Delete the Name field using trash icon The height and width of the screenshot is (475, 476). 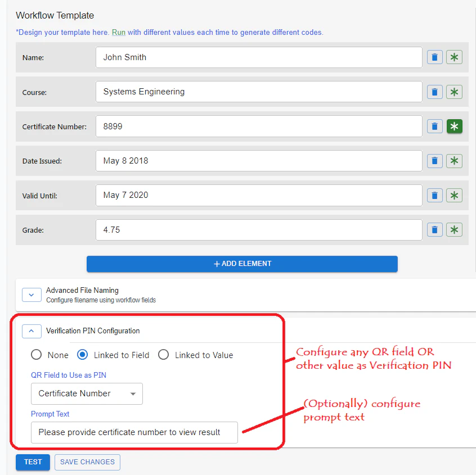coord(434,57)
